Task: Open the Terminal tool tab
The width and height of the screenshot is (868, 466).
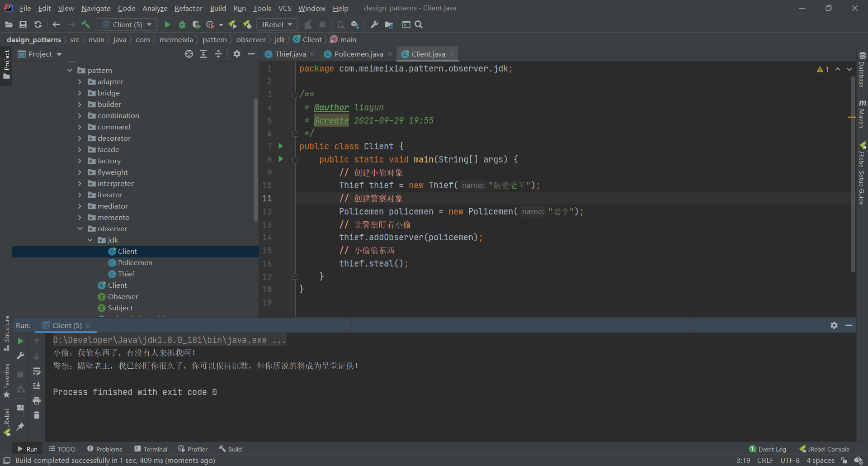Action: (x=151, y=449)
